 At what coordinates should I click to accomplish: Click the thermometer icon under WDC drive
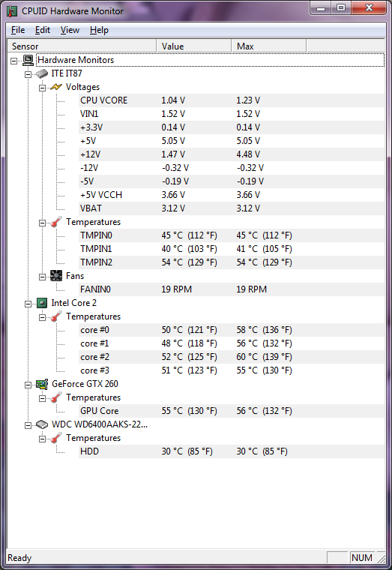point(56,438)
